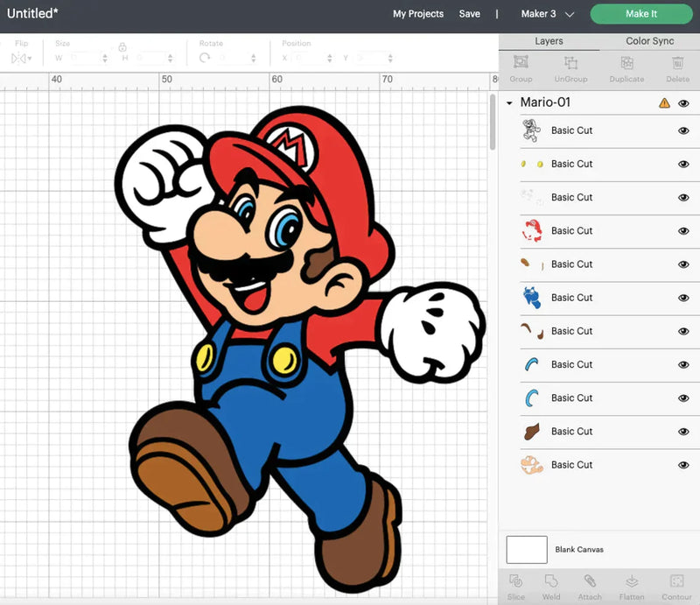Viewport: 700px width, 605px height.
Task: Click the Rotate angle input field
Action: (232, 58)
